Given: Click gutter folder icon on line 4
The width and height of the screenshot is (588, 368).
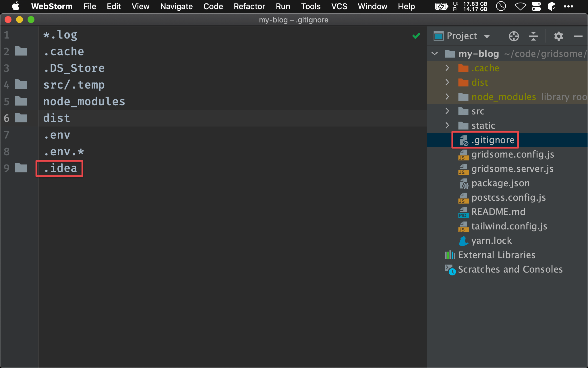Looking at the screenshot, I should [21, 85].
